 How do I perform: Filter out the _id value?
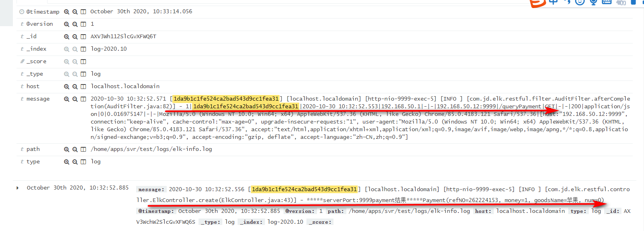(x=75, y=37)
